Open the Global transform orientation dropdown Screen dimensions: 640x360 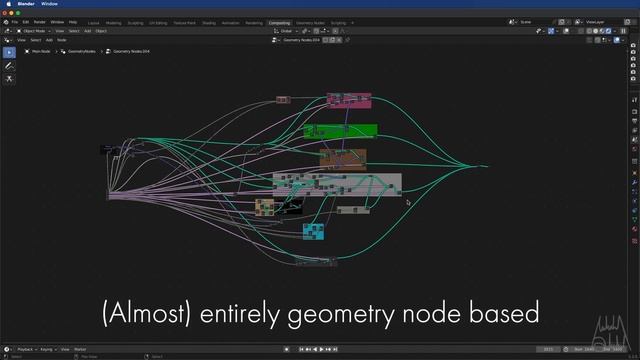[x=286, y=31]
